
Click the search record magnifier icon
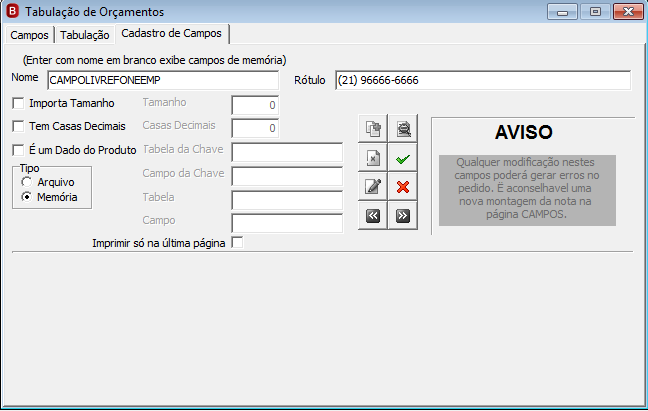[x=403, y=129]
